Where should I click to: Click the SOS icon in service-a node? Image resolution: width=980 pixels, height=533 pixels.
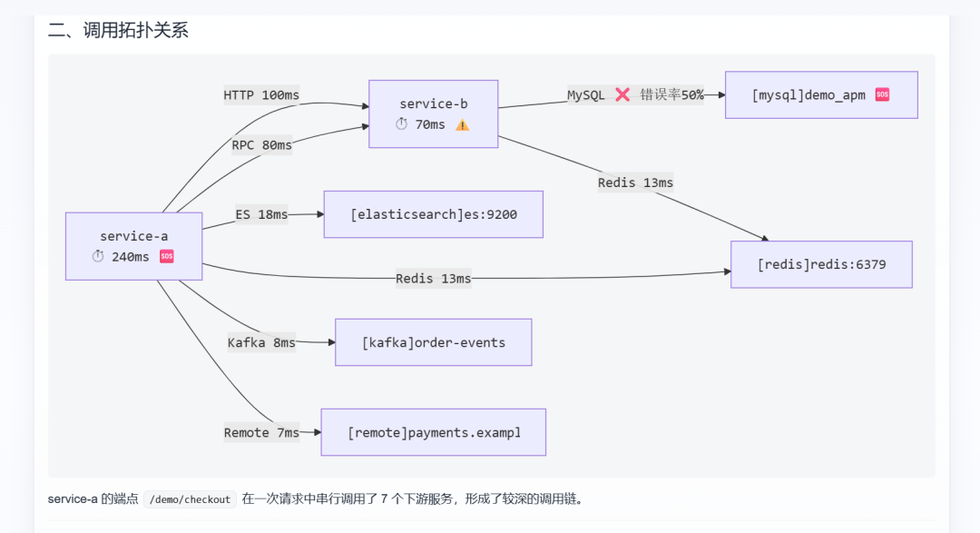point(167,256)
